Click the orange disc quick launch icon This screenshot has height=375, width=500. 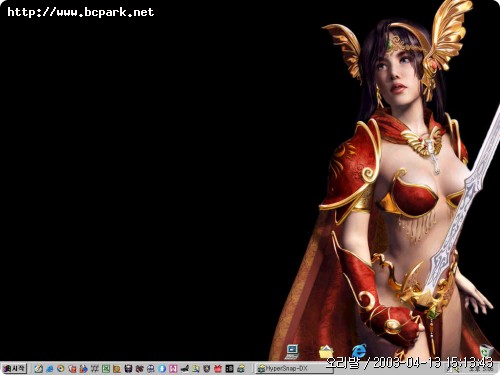(61, 369)
